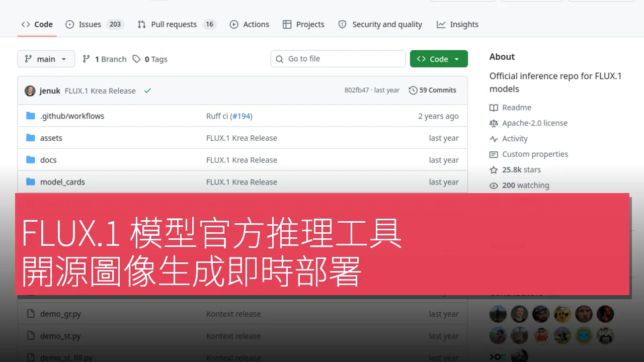
Task: Open the Projects tab
Action: pos(303,24)
